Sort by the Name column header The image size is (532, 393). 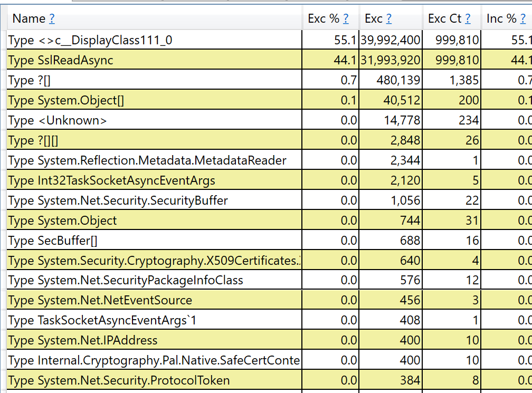pyautogui.click(x=29, y=18)
